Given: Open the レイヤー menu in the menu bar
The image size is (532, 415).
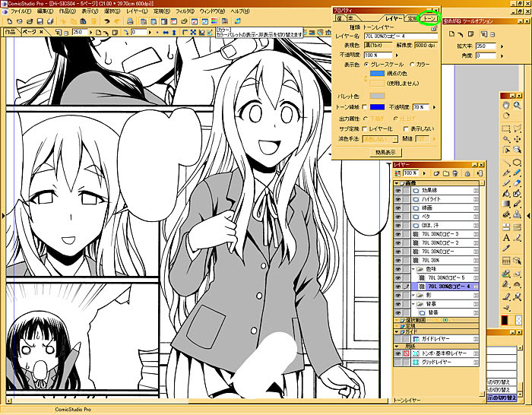Looking at the screenshot, I should [x=137, y=11].
